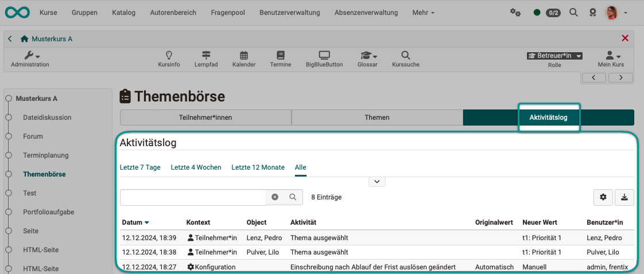Viewport: 644px width, 274px height.
Task: Click the 12.12.2024, 18:39 date cell
Action: [149, 237]
